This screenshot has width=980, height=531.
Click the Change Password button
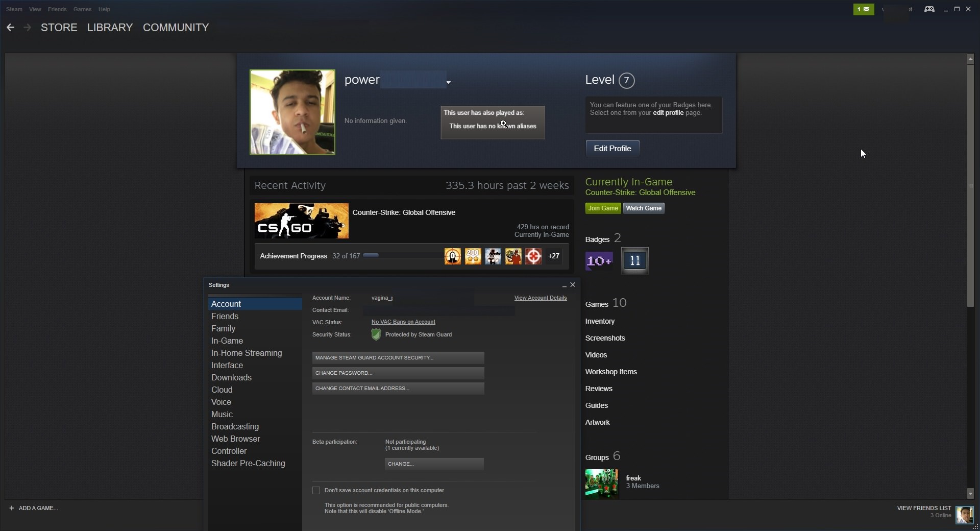pyautogui.click(x=398, y=373)
